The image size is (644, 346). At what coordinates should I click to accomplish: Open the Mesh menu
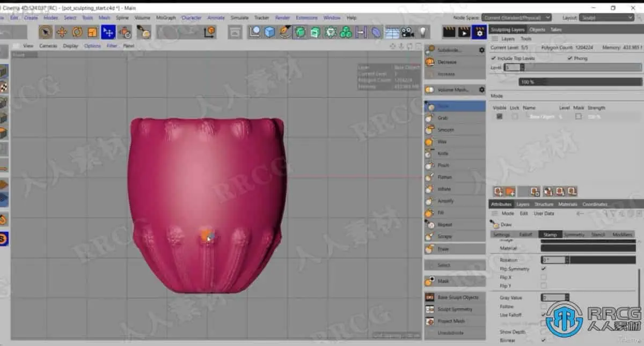[104, 18]
